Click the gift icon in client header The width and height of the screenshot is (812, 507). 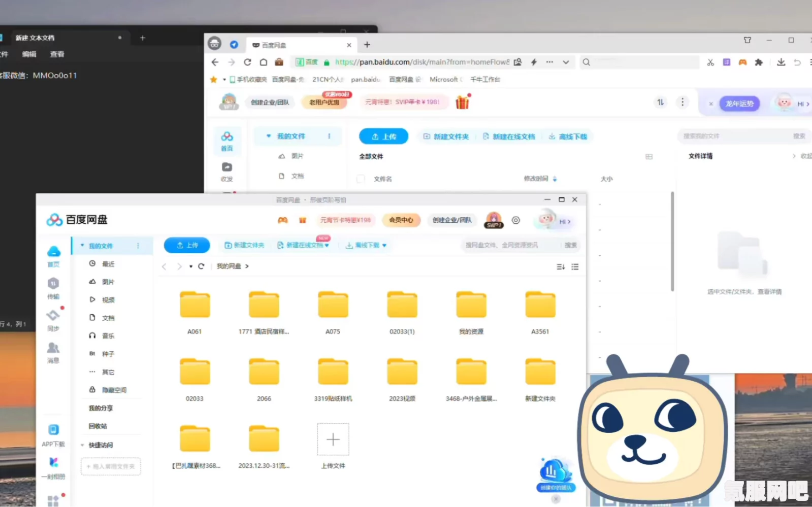[x=303, y=220]
